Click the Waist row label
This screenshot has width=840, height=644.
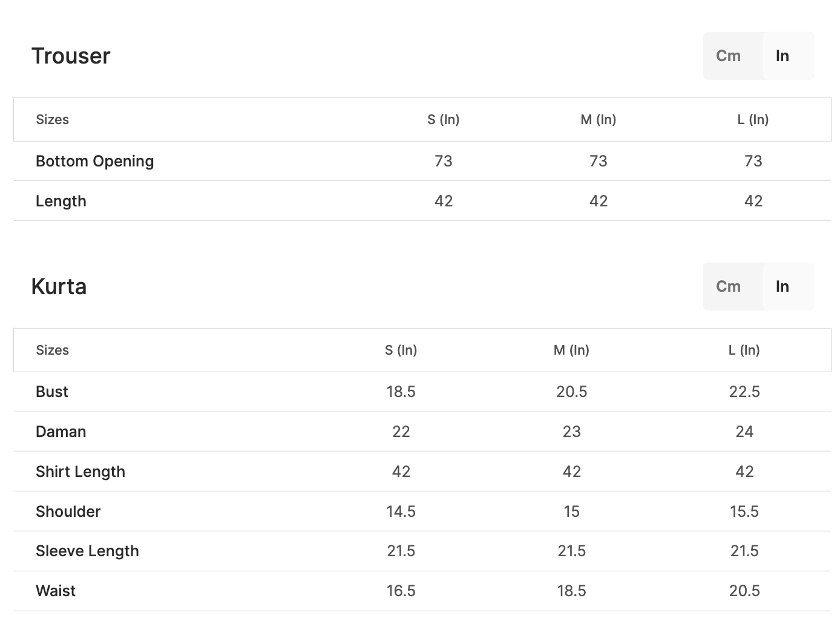[x=56, y=591]
